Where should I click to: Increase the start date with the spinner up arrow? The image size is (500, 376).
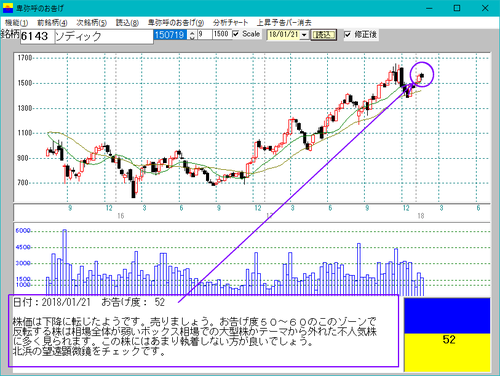[x=192, y=32]
